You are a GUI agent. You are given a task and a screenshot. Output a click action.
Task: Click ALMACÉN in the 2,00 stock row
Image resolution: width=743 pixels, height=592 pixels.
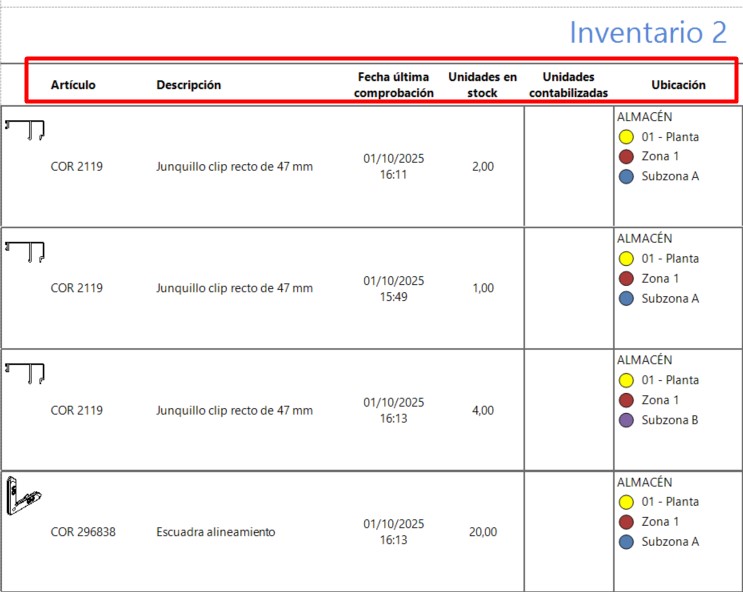tap(644, 117)
